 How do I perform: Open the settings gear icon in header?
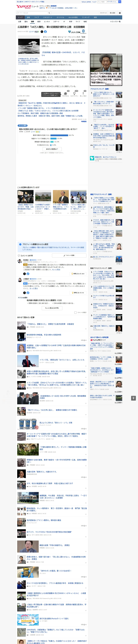click(x=120, y=13)
